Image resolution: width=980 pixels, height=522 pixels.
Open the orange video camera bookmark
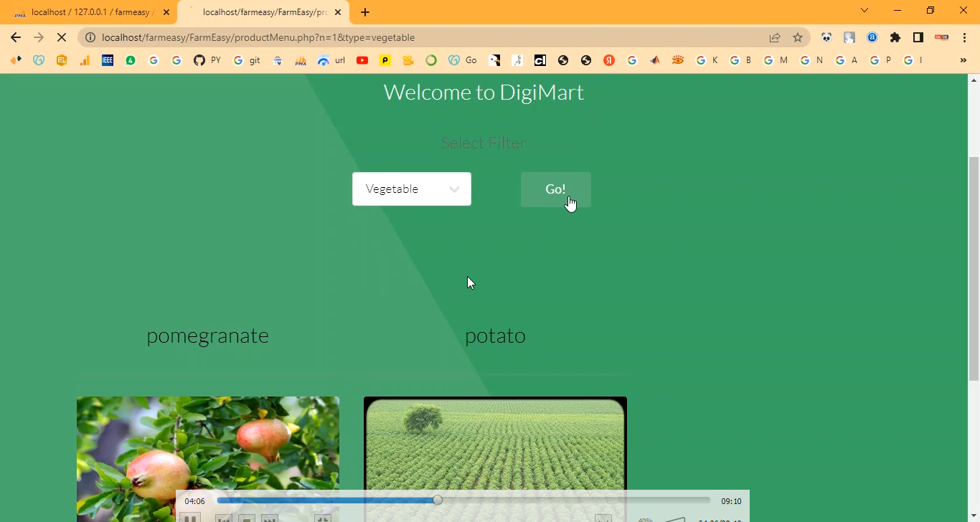click(408, 60)
